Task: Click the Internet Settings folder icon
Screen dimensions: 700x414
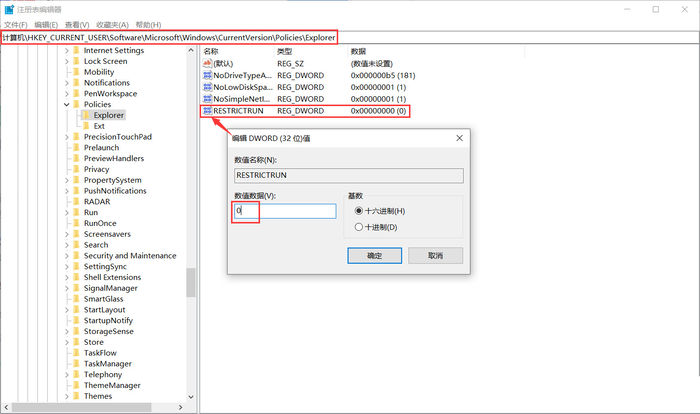Action: pyautogui.click(x=76, y=50)
